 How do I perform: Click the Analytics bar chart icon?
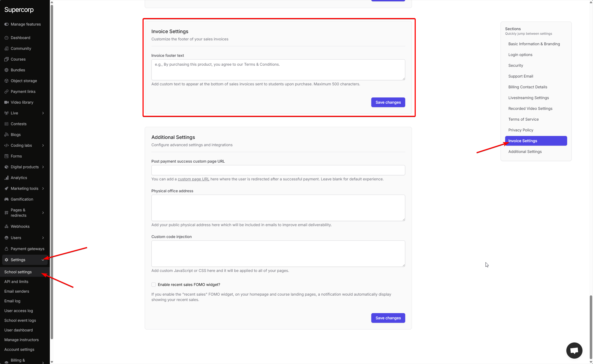coord(6,178)
